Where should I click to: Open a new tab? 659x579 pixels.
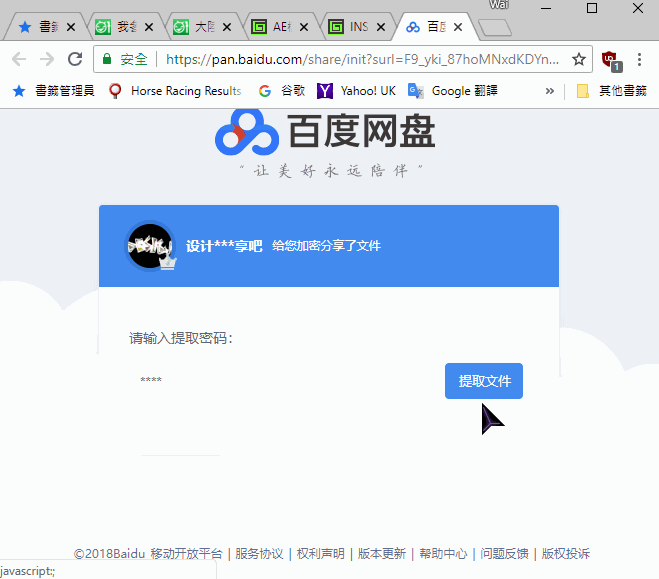pos(495,28)
